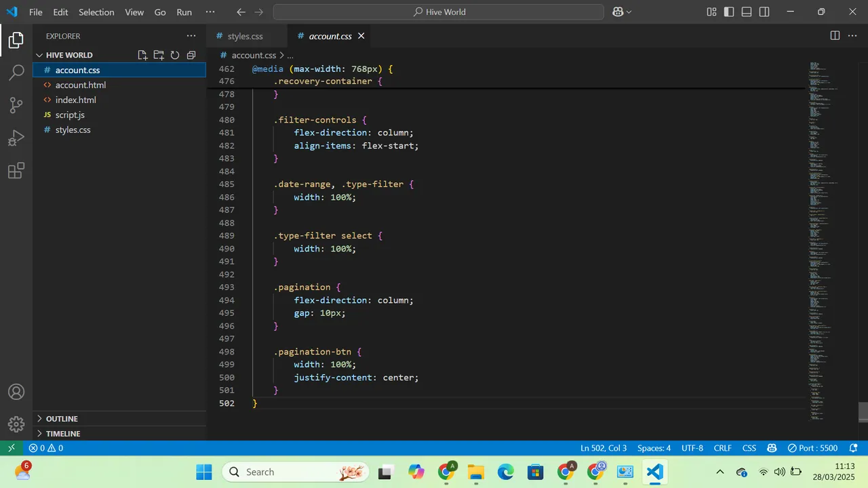Toggle Live Server Port 5500
868x488 pixels.
pyautogui.click(x=812, y=448)
